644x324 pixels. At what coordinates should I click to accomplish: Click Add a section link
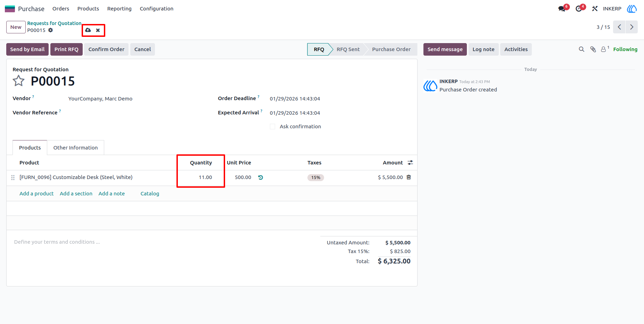76,194
